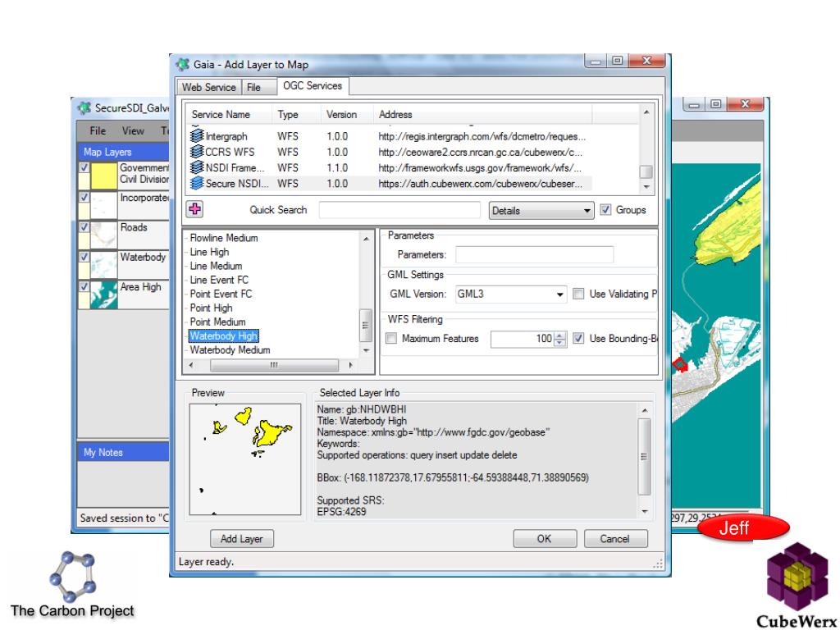Image resolution: width=840 pixels, height=630 pixels.
Task: Select the Point High layer
Action: click(x=211, y=308)
